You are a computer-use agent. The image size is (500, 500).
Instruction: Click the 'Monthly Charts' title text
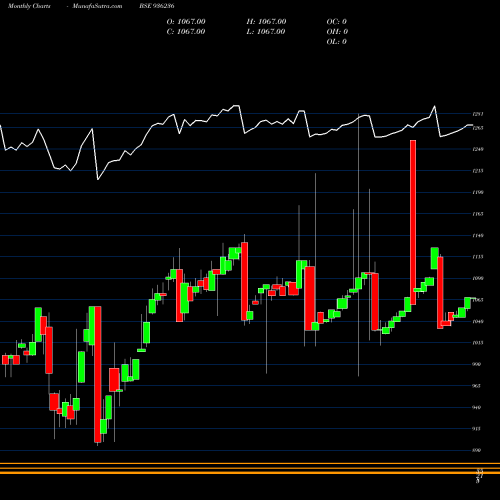pos(29,6)
